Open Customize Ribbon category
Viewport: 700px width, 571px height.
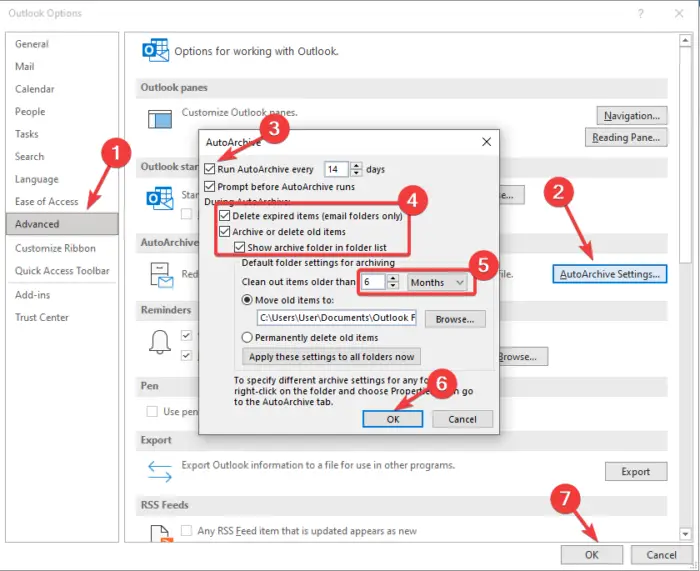(62, 248)
